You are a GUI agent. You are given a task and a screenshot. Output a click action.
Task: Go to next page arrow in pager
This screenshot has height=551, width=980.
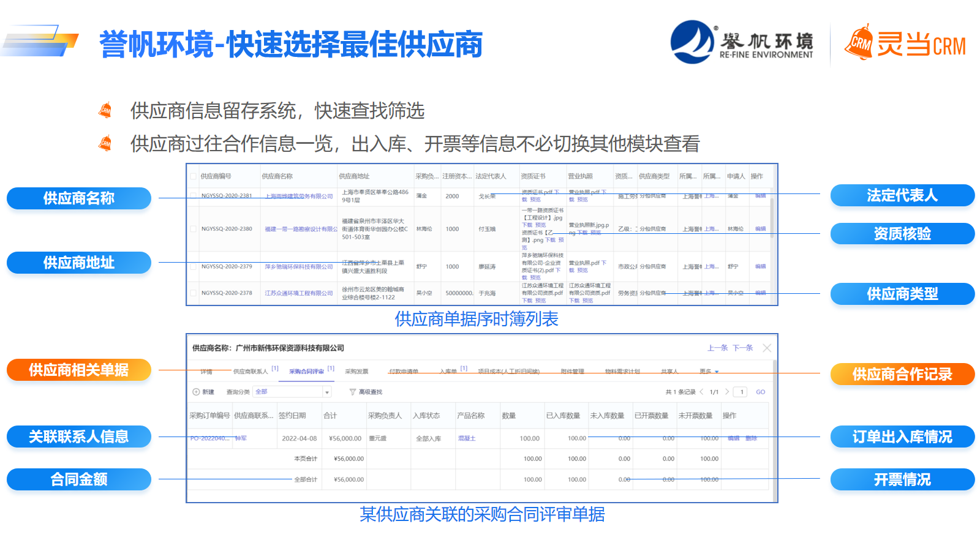[727, 392]
